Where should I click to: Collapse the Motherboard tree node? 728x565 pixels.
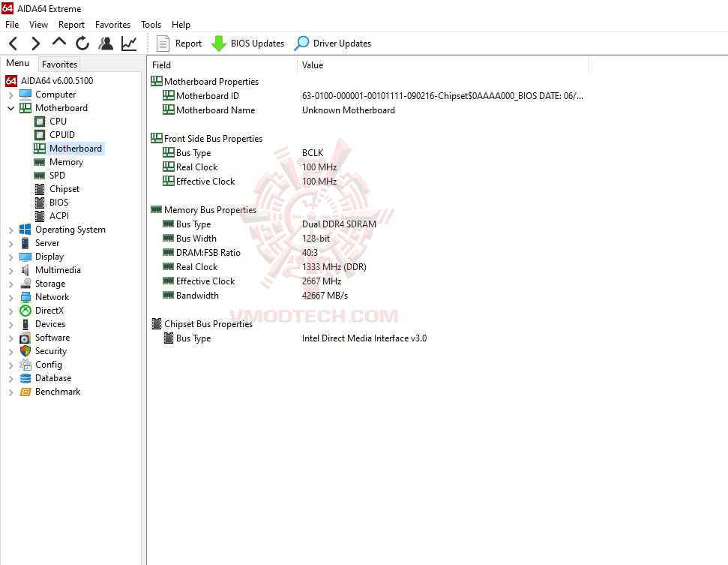click(10, 107)
